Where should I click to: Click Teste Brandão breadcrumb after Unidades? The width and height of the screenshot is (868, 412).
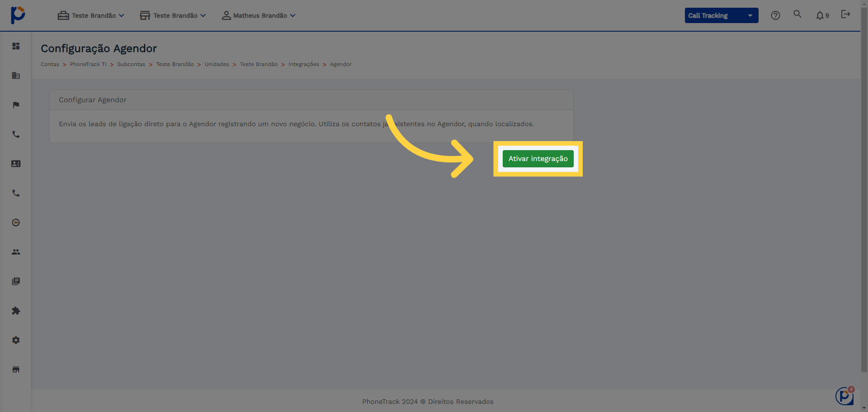pyautogui.click(x=259, y=64)
